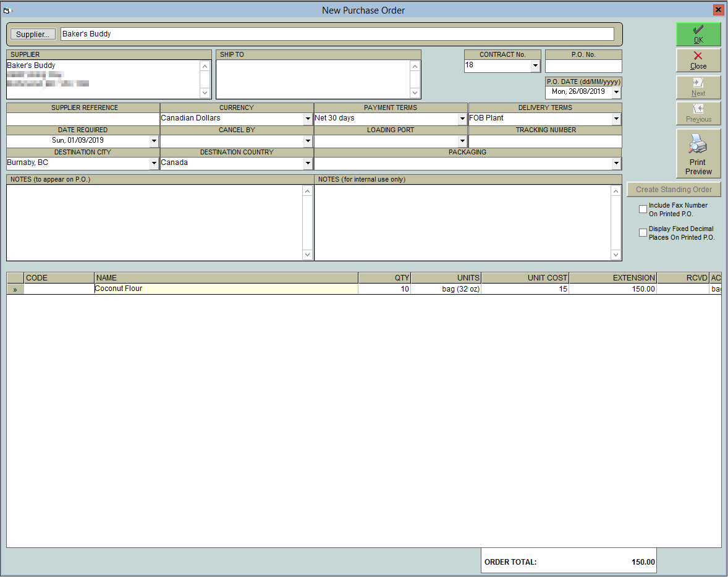
Task: Click the Ship To text area
Action: tap(313, 79)
